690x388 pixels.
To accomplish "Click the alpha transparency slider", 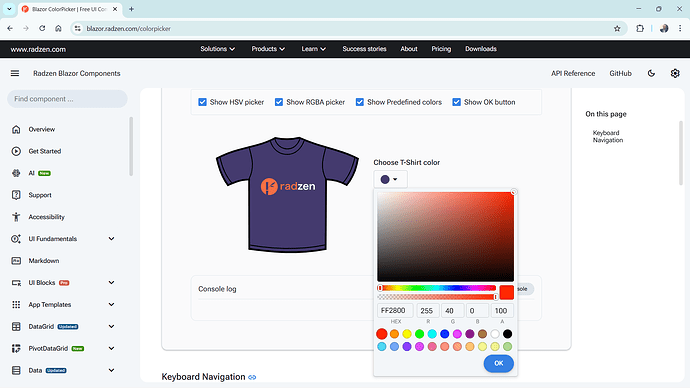I will click(437, 297).
